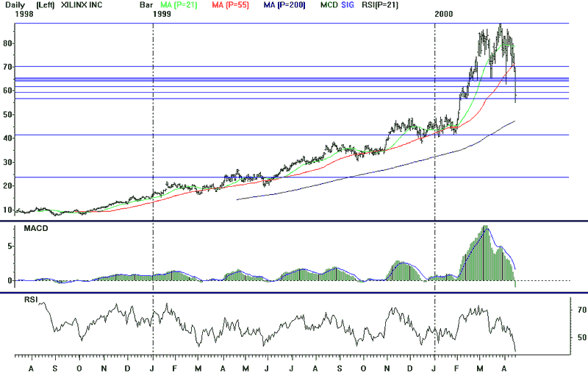Screen dimensions: 588x373
Task: Click the RSI(P=21) legend label
Action: [380, 5]
